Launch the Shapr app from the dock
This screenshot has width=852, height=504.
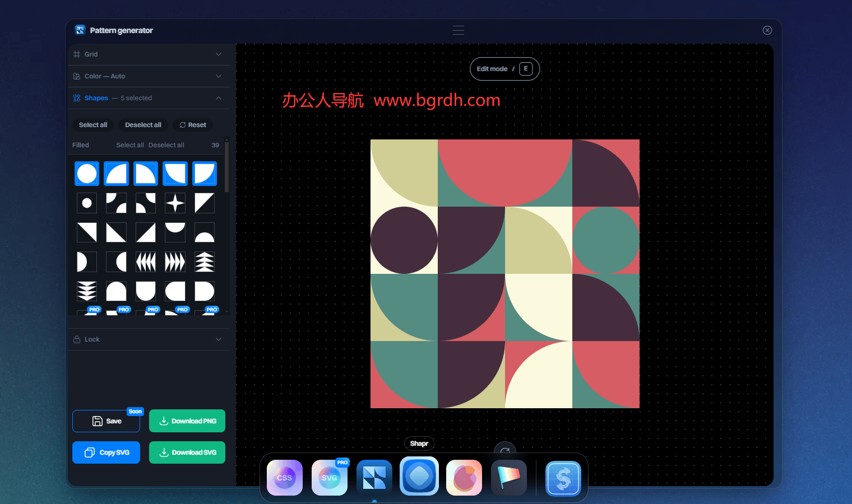pos(419,477)
